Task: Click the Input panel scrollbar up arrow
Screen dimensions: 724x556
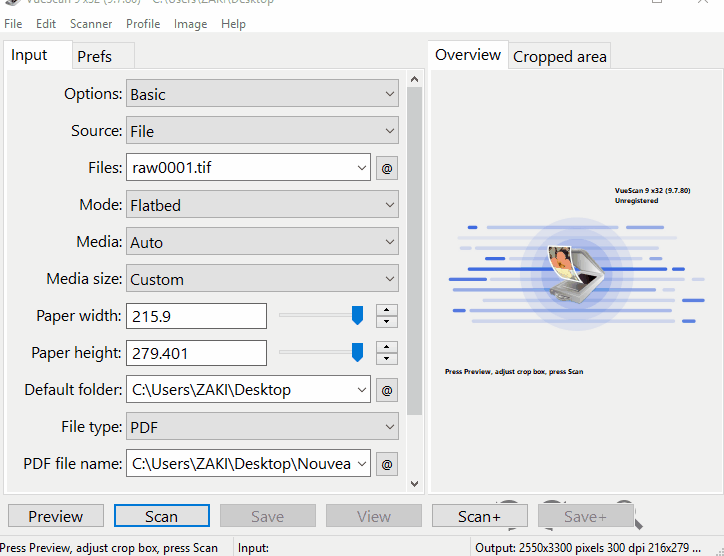Action: click(x=415, y=79)
